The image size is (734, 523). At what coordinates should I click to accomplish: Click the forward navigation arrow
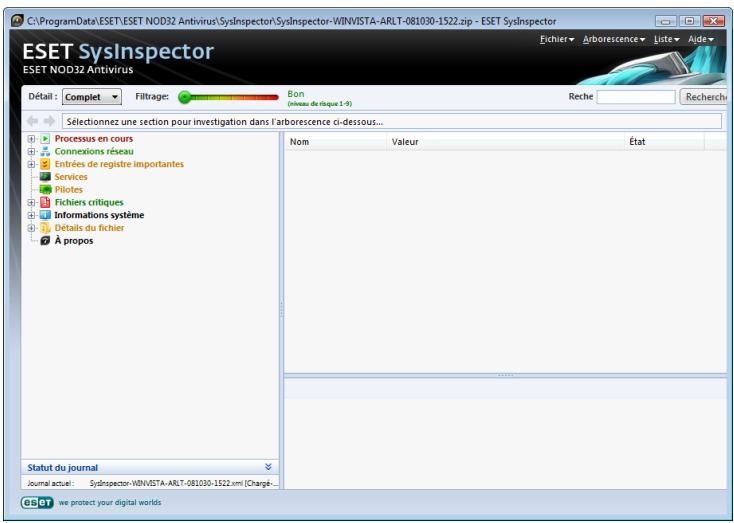(49, 121)
